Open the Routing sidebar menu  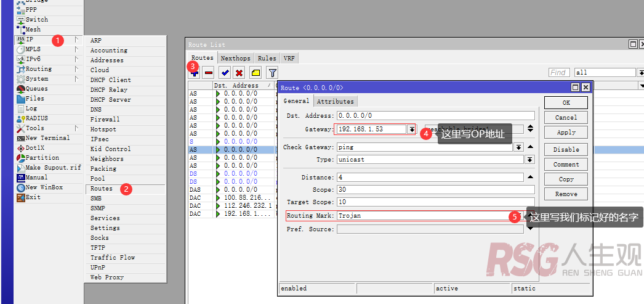click(49, 68)
